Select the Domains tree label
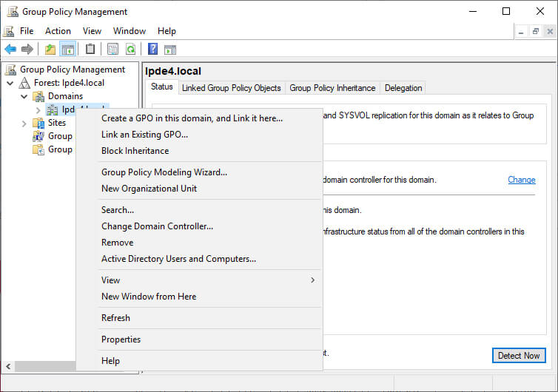The height and width of the screenshot is (392, 558). 65,96
